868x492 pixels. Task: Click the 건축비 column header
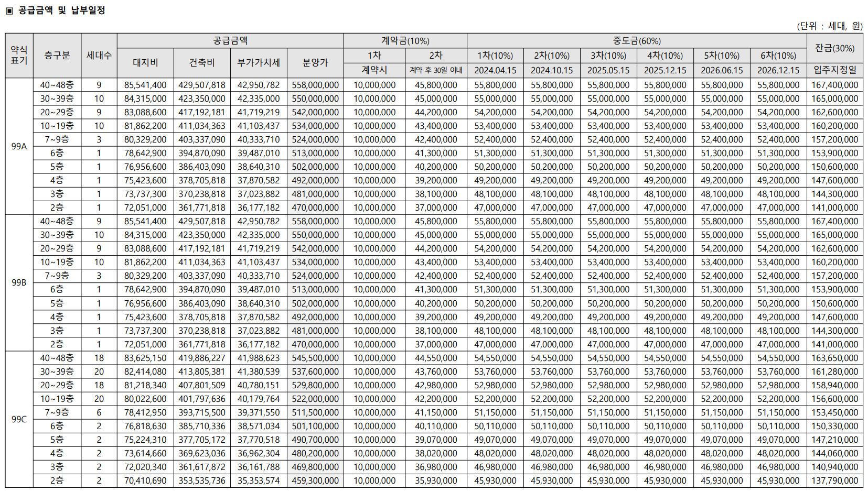coord(202,63)
